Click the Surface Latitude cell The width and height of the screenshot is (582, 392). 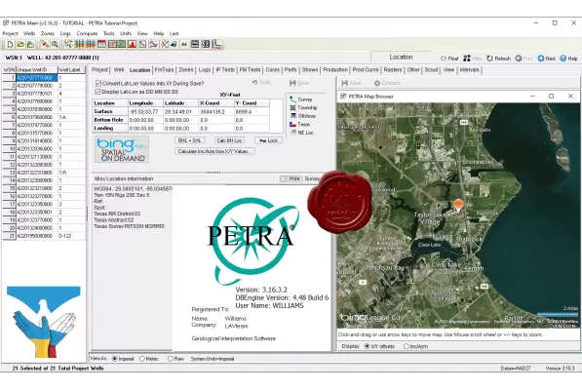[x=180, y=111]
